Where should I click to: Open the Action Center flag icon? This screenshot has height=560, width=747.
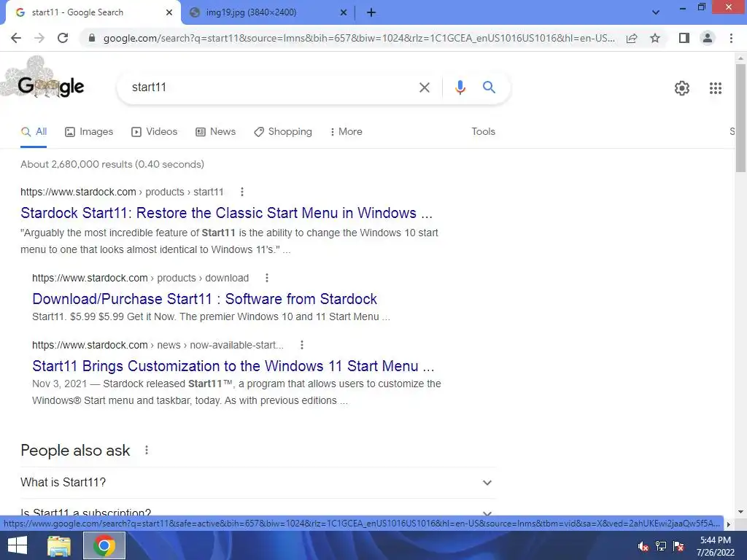[x=678, y=546]
